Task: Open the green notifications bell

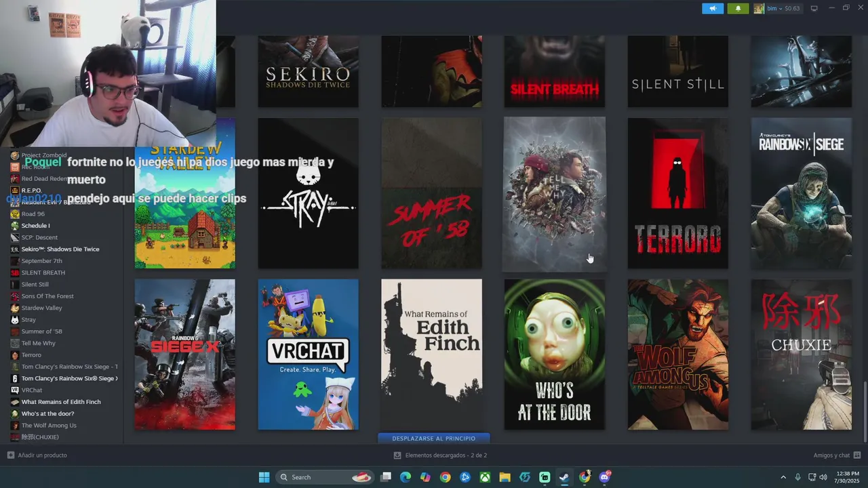Action: pos(738,8)
